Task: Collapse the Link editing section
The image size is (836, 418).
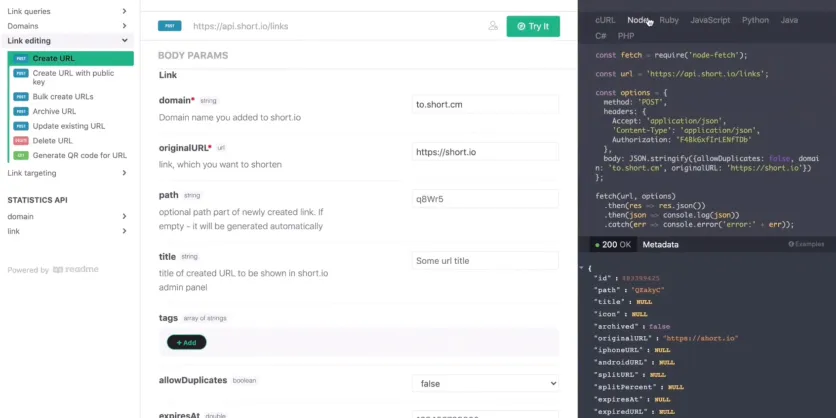Action: (124, 41)
